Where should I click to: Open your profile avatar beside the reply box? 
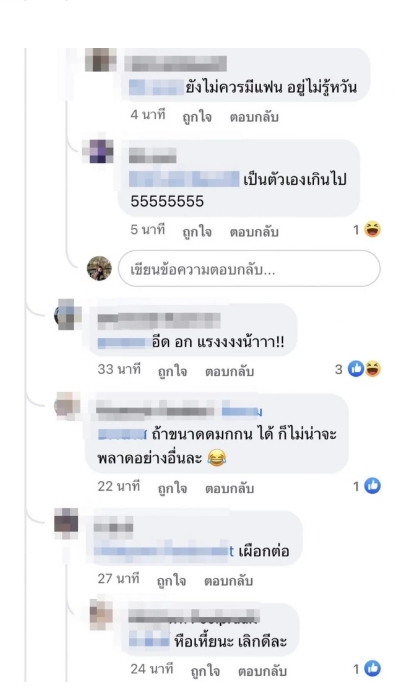pos(99,268)
